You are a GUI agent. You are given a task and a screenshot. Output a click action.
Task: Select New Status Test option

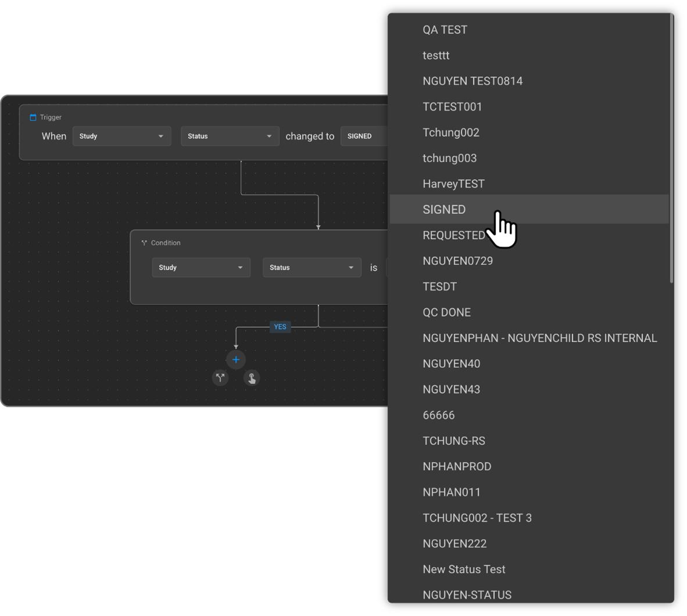464,570
